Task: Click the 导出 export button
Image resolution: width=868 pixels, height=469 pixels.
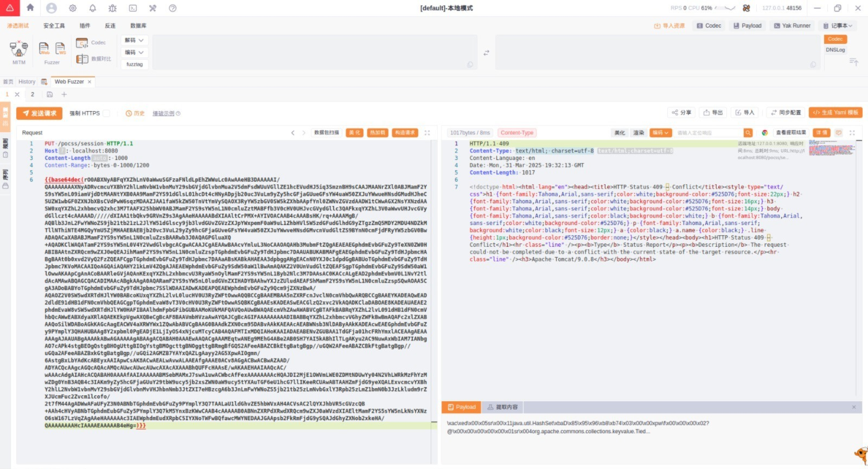Action: click(x=713, y=113)
